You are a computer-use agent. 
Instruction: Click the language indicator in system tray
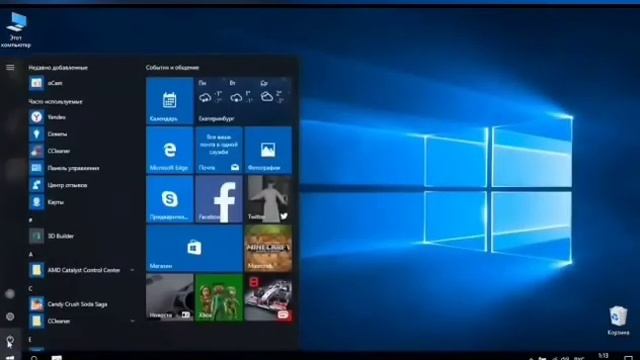click(579, 358)
